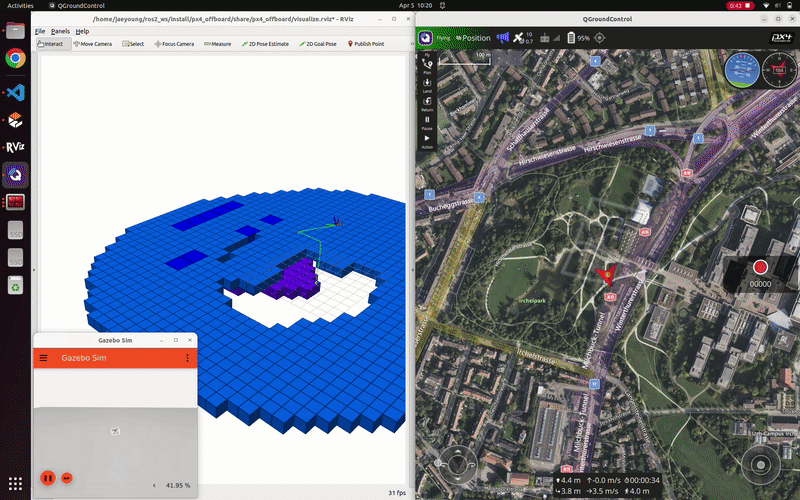Open the File menu in RViz
The image size is (800, 500).
[40, 31]
